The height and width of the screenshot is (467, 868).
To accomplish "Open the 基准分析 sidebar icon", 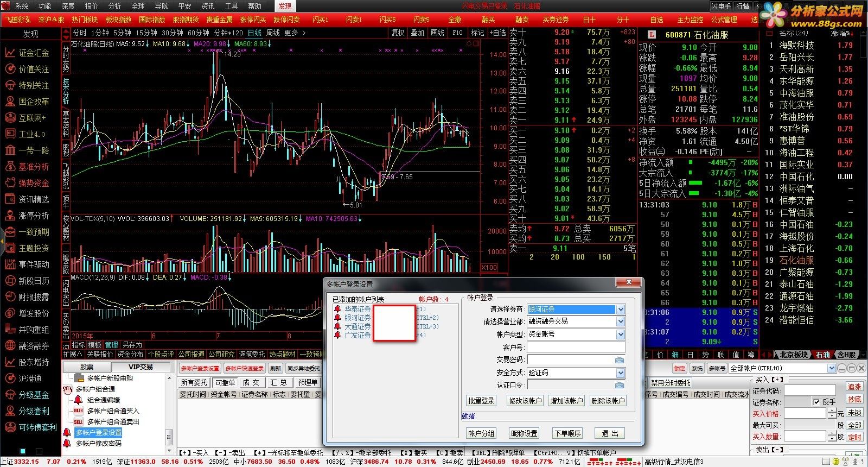I will tap(10, 167).
